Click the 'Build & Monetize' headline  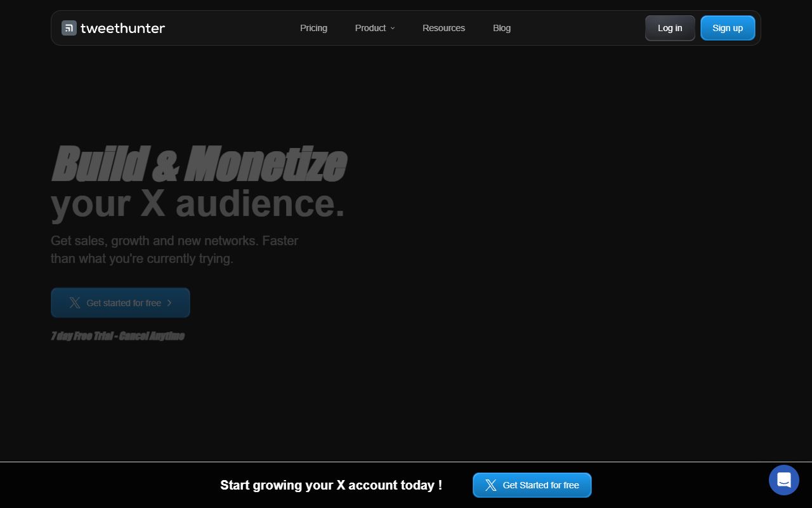(x=199, y=164)
